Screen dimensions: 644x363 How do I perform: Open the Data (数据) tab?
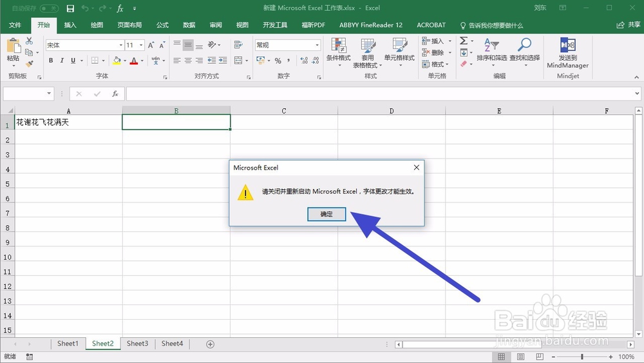coord(189,25)
